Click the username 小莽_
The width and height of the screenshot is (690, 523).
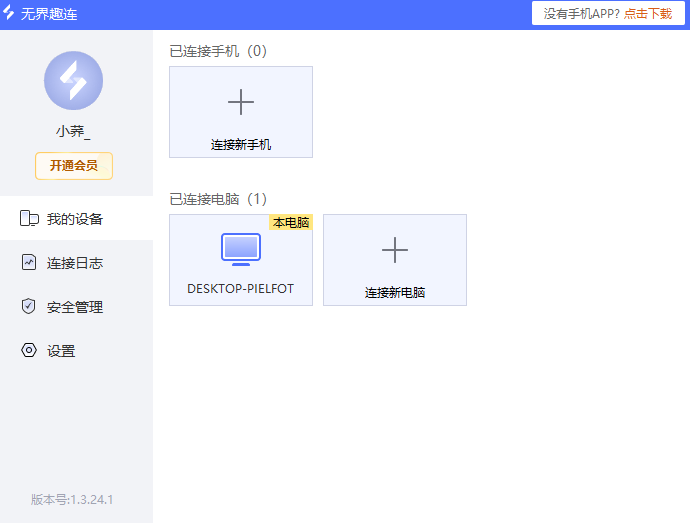pyautogui.click(x=73, y=131)
